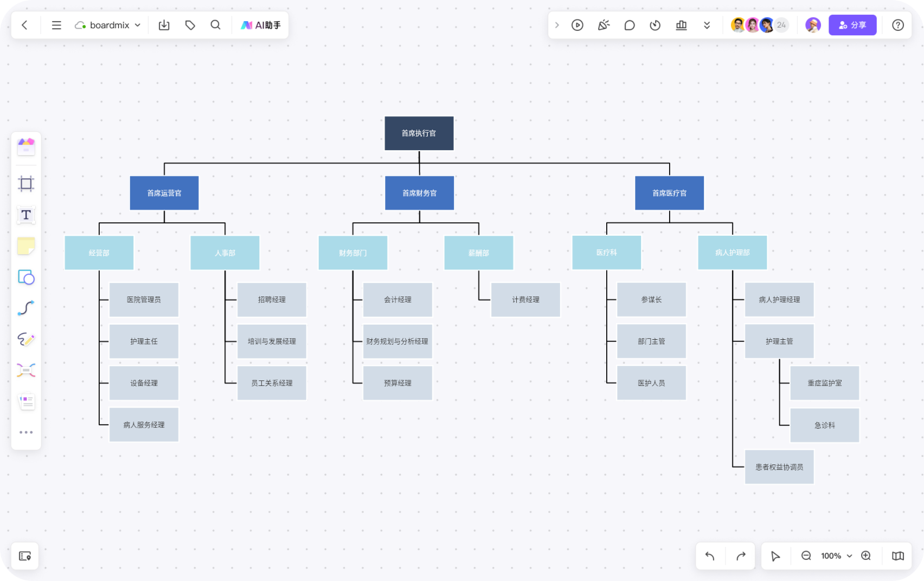Select the 薪酬部 node
This screenshot has width=924, height=581.
point(479,253)
